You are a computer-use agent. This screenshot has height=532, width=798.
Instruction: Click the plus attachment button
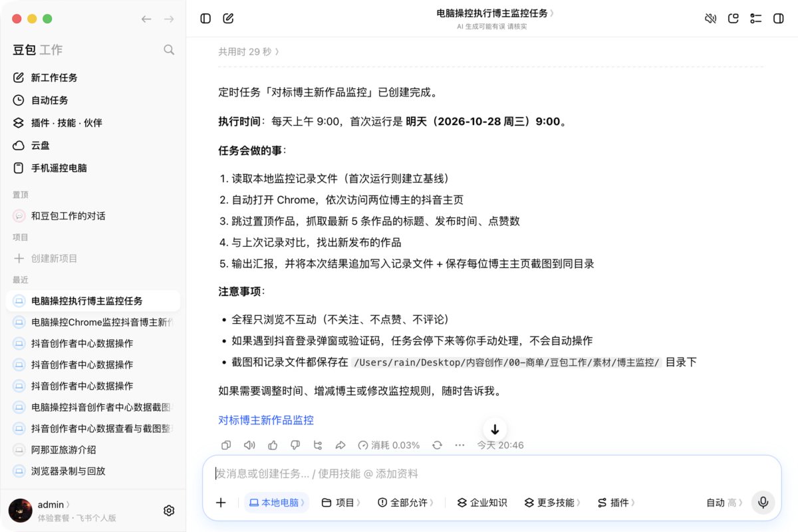[221, 503]
